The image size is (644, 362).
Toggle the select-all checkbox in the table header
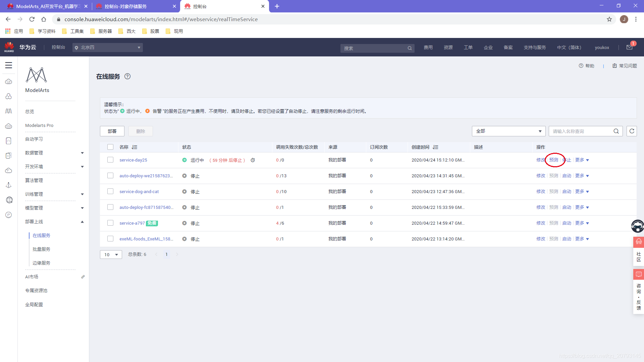(110, 147)
